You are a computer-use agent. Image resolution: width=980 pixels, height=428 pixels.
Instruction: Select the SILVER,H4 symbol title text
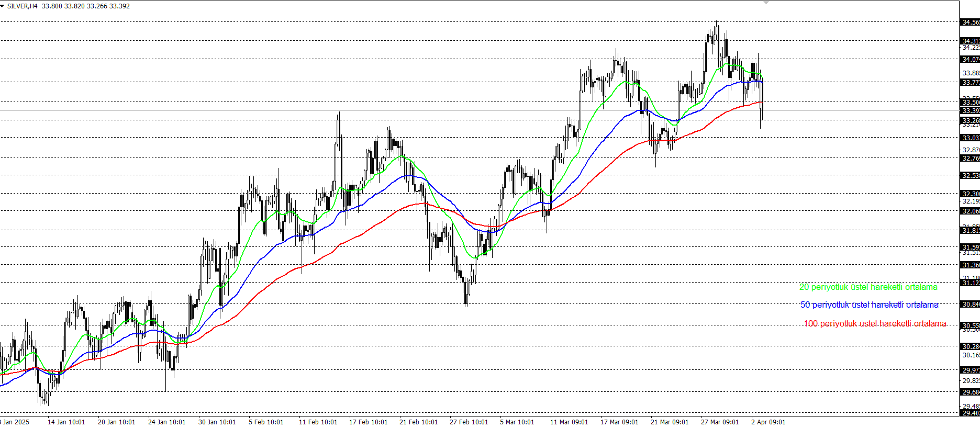23,6
